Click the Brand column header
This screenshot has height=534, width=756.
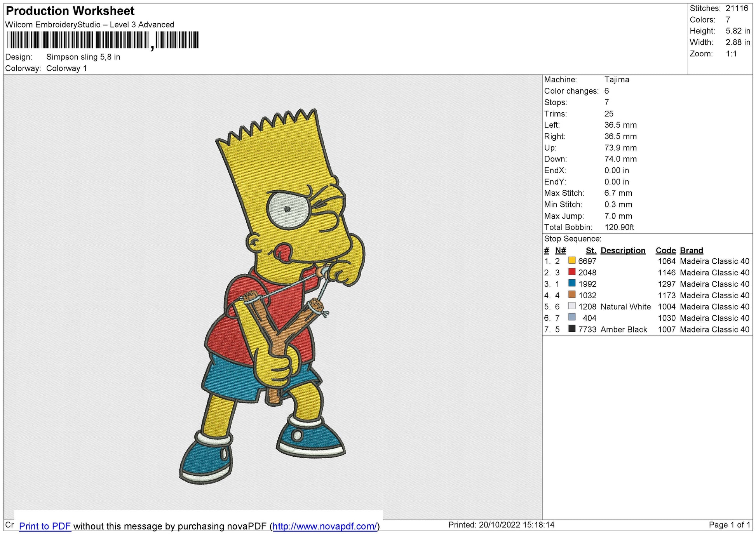coord(691,250)
